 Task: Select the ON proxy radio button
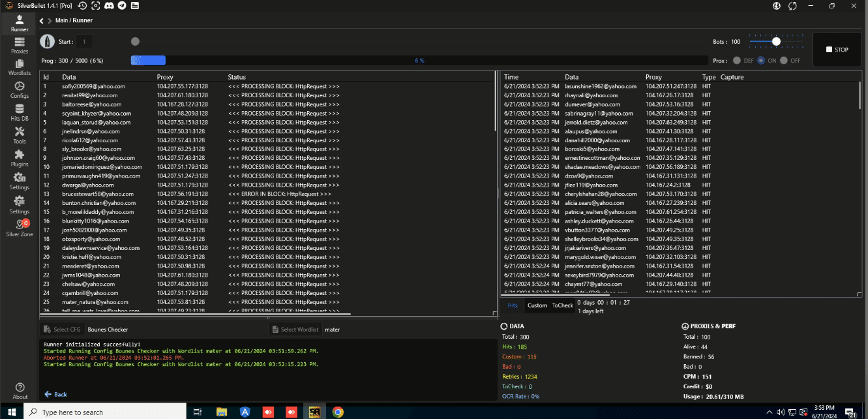[760, 59]
